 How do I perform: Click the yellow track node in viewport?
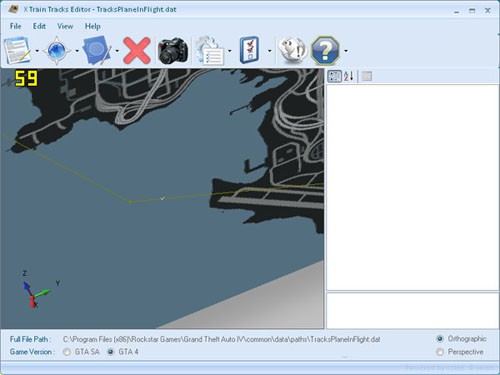tap(130, 202)
